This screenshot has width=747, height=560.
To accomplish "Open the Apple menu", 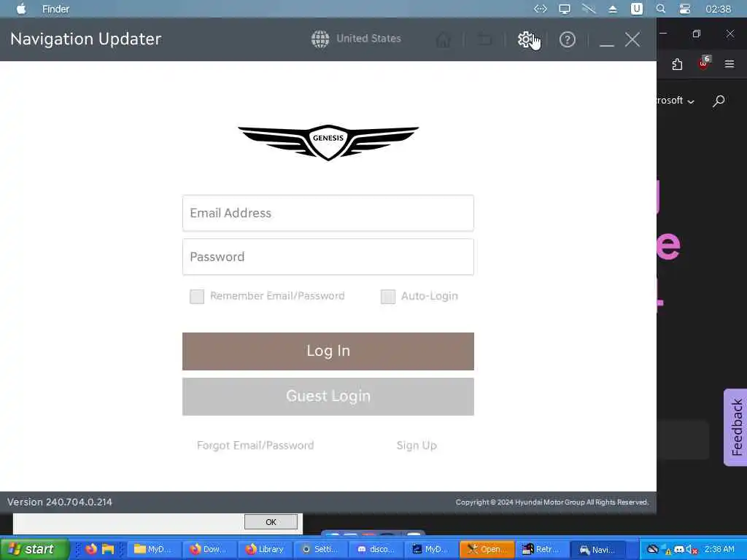I will [21, 9].
